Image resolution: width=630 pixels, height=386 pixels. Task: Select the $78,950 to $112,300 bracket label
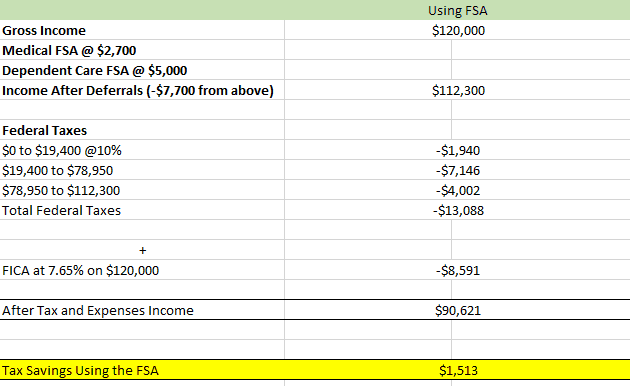pyautogui.click(x=61, y=190)
